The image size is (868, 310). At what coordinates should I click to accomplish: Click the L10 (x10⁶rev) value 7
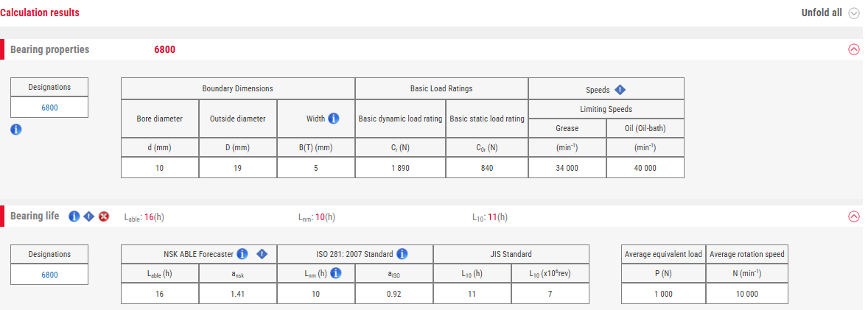(x=550, y=294)
